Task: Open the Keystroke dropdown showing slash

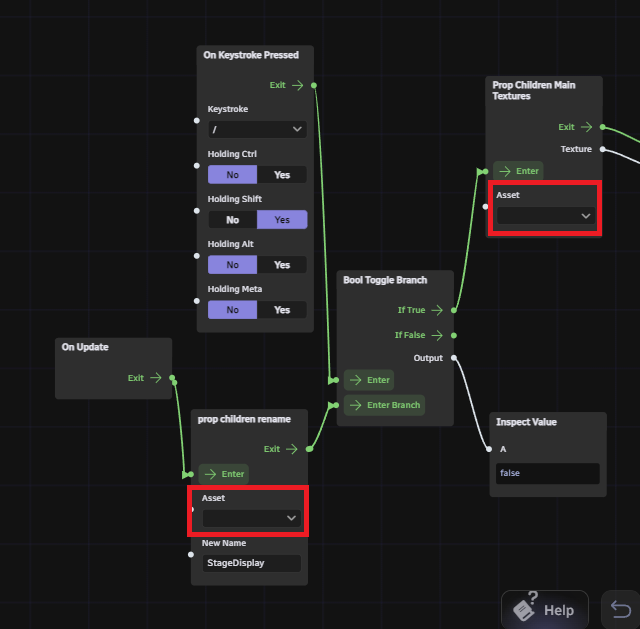Action: pos(257,129)
